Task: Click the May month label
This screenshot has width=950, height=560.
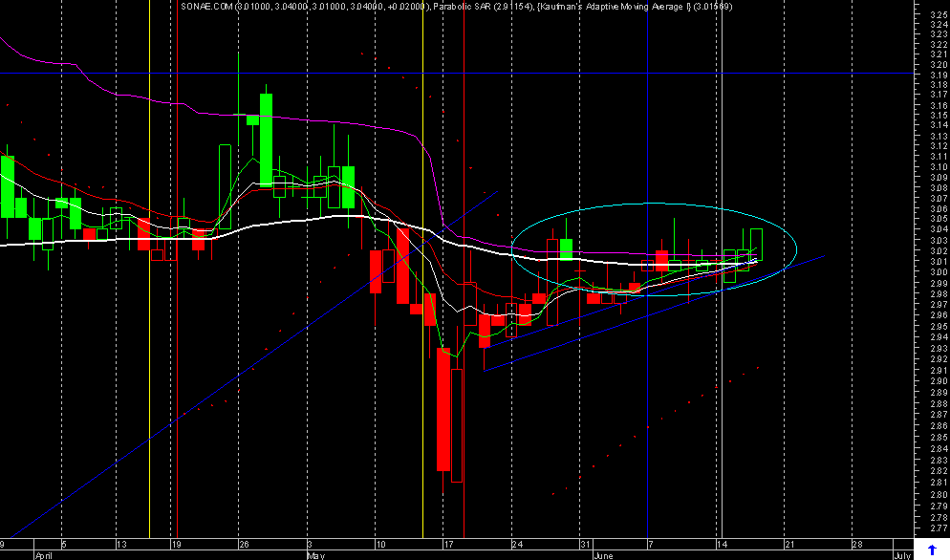Action: tap(315, 555)
